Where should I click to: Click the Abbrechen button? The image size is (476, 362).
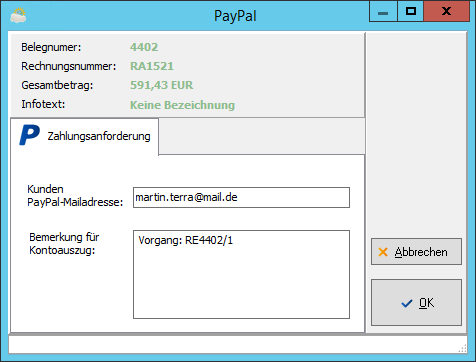click(416, 252)
